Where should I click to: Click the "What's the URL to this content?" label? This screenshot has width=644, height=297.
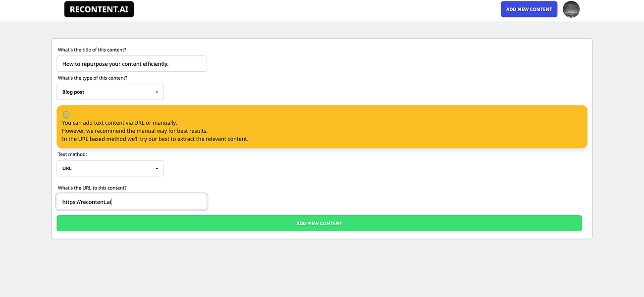(92, 188)
